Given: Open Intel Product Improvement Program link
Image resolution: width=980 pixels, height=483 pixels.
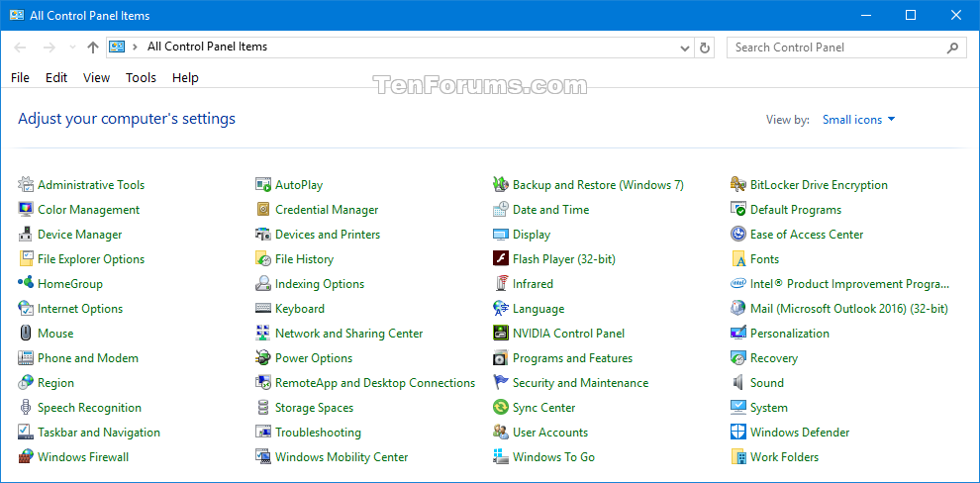Looking at the screenshot, I should 849,284.
